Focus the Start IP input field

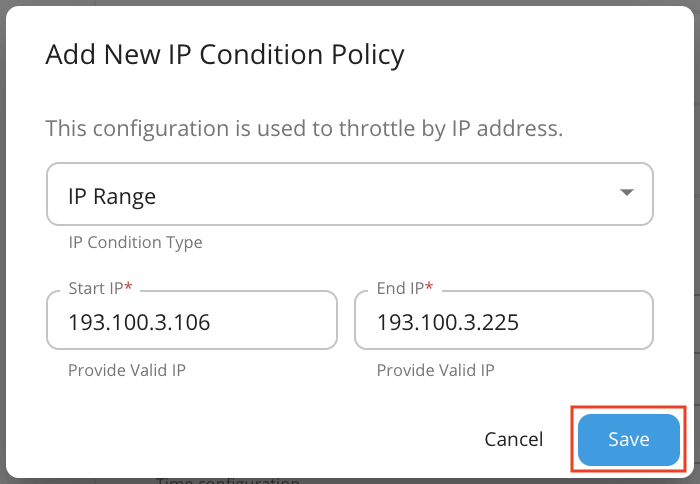coord(192,321)
